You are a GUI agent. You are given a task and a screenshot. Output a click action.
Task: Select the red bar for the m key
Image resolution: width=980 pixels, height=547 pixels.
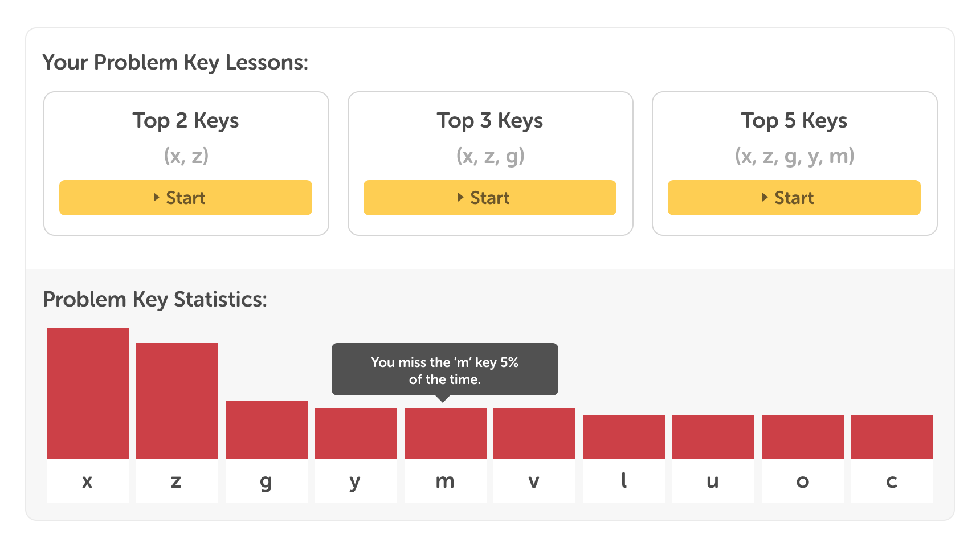coord(446,434)
